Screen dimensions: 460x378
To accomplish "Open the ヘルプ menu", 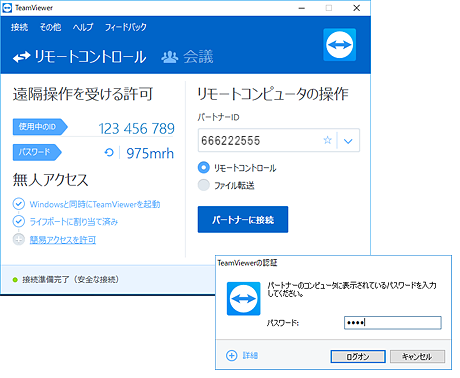I will [x=83, y=27].
